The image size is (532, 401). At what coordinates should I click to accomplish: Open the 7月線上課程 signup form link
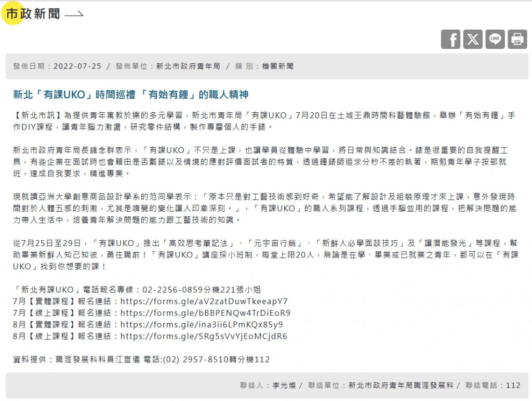[205, 313]
